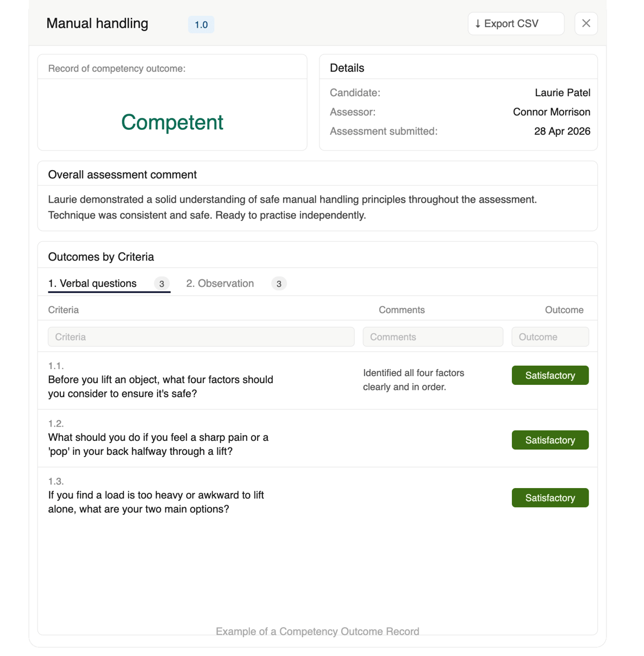Click the question about four factors before lifting
Screen dimensions: 644x656
point(161,386)
